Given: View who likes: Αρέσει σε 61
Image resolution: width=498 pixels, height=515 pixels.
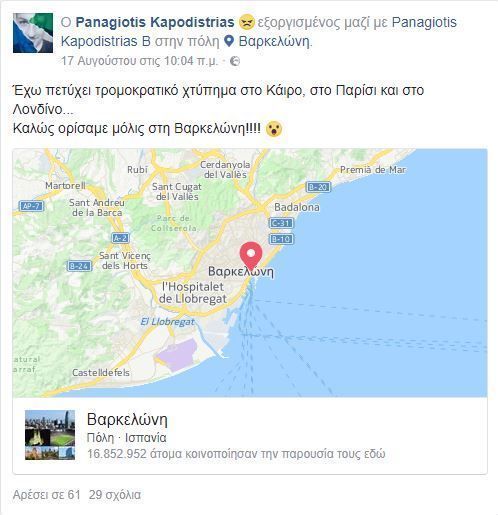Looking at the screenshot, I should 47,495.
